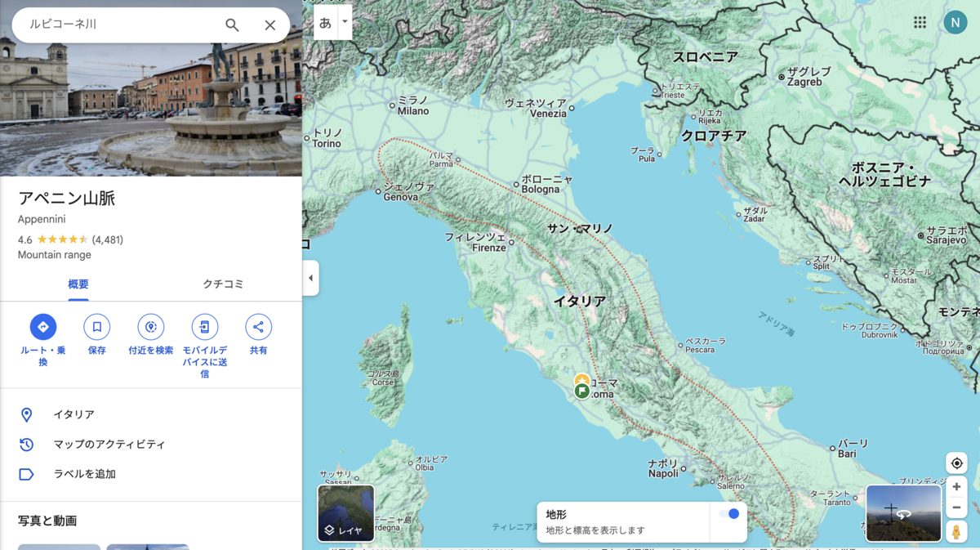The image size is (980, 550).
Task: Open マップのアクティビティ
Action: point(151,445)
